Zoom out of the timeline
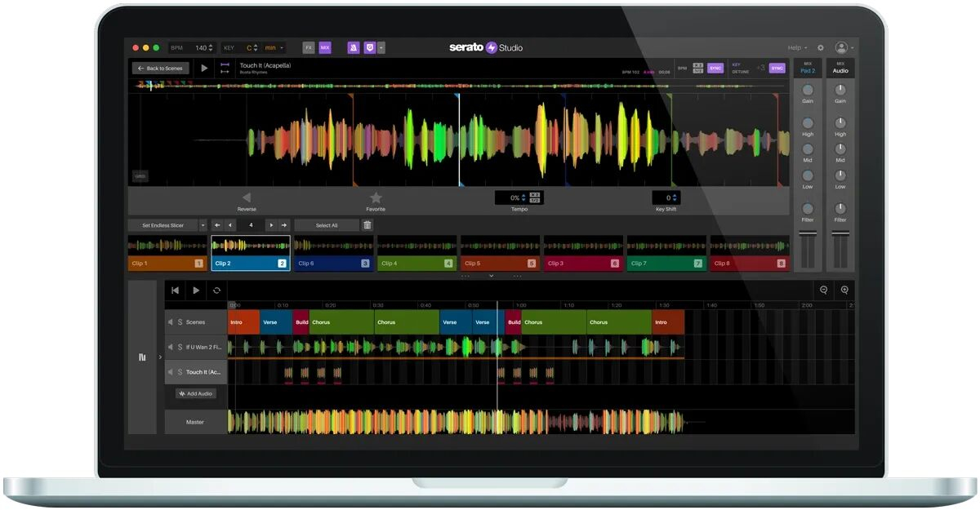Image resolution: width=980 pixels, height=510 pixels. click(823, 290)
